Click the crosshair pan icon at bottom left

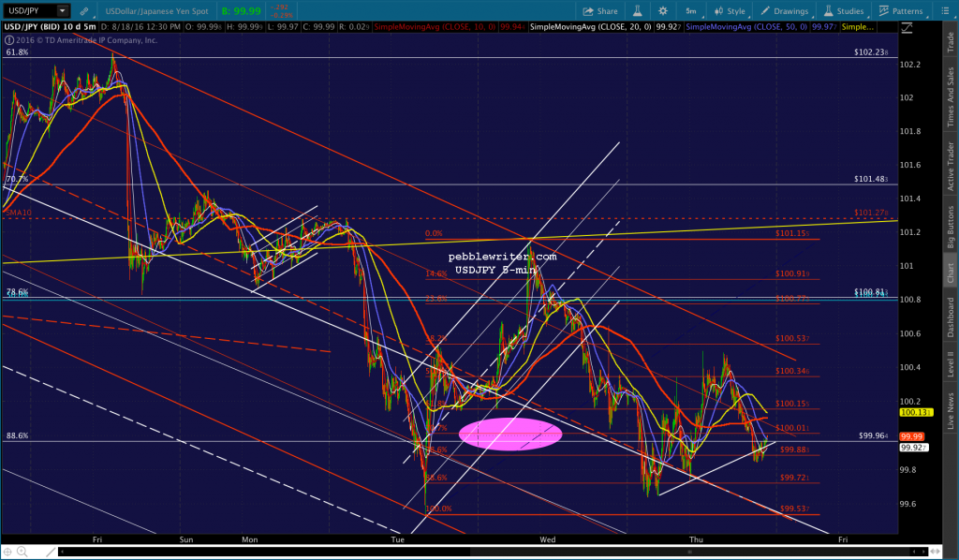pyautogui.click(x=7, y=552)
